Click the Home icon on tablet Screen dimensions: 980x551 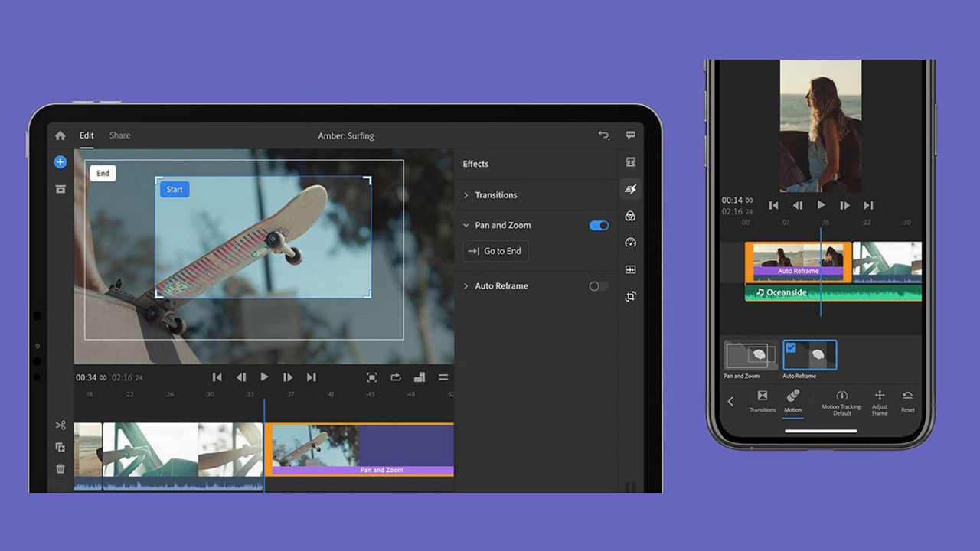60,135
